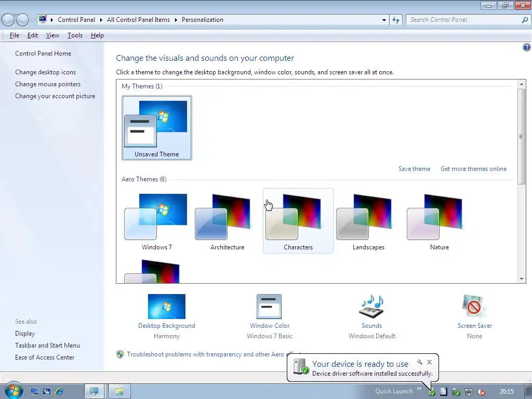
Task: Click the Save theme link
Action: tap(414, 169)
